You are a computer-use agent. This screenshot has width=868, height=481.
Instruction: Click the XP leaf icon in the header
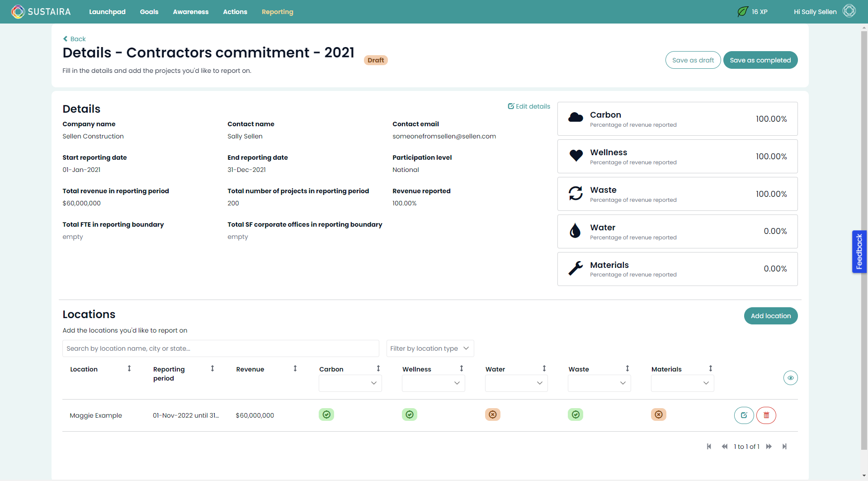(x=742, y=11)
